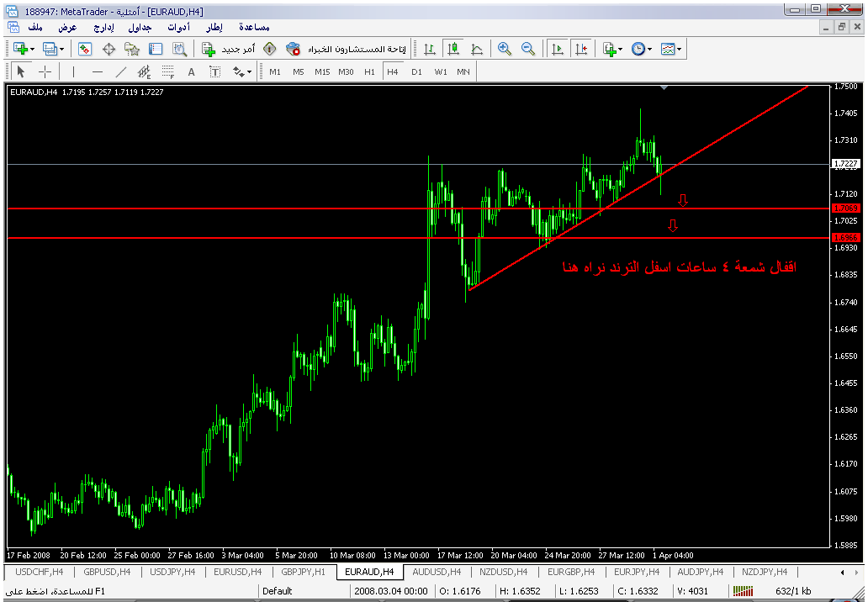Switch to the GBPUSD,H4 chart tab

coord(107,572)
